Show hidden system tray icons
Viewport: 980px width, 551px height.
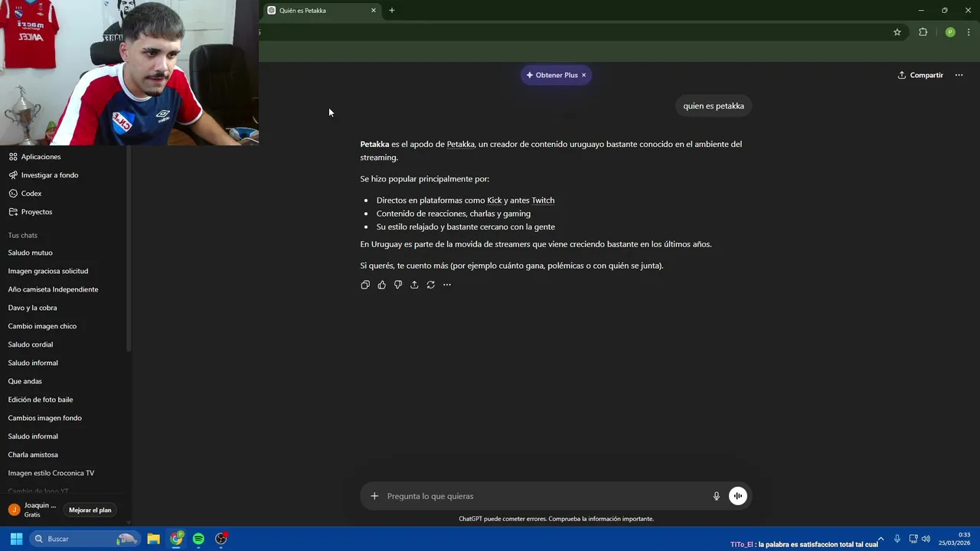tap(880, 539)
